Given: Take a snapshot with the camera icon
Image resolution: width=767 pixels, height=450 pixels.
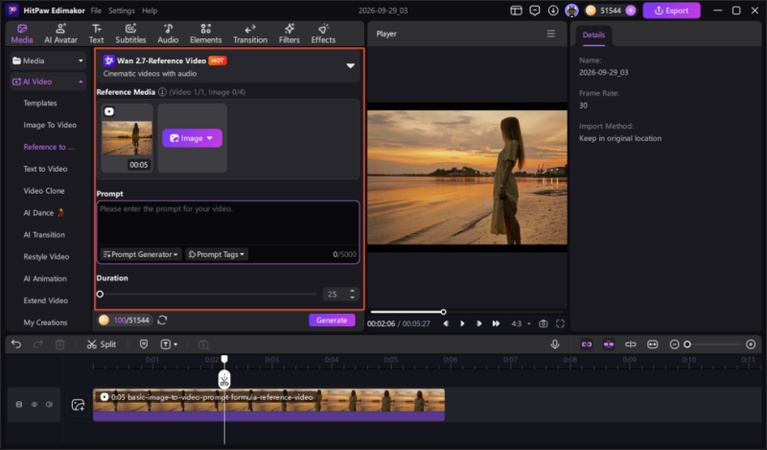Looking at the screenshot, I should pos(543,324).
